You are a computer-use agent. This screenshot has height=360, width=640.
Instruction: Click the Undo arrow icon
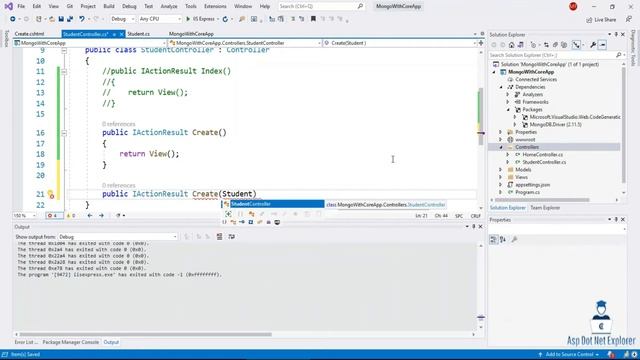coord(82,19)
